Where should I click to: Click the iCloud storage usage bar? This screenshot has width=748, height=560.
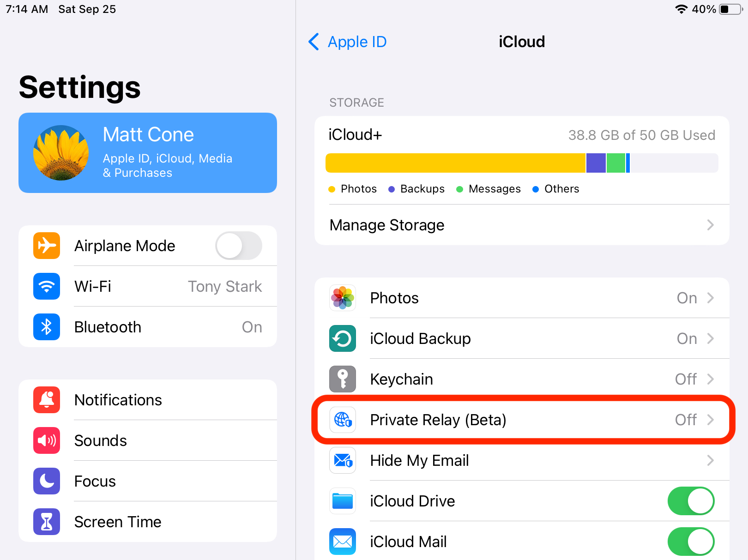pos(522,163)
